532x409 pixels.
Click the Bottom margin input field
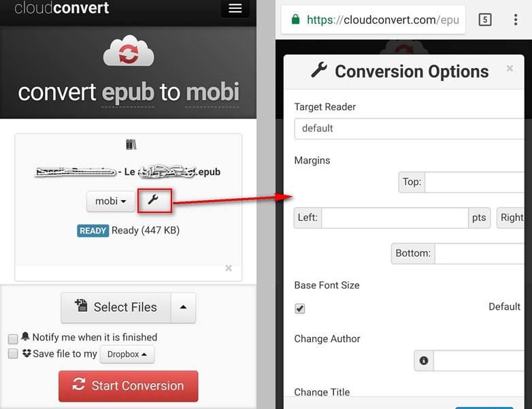[x=480, y=254]
